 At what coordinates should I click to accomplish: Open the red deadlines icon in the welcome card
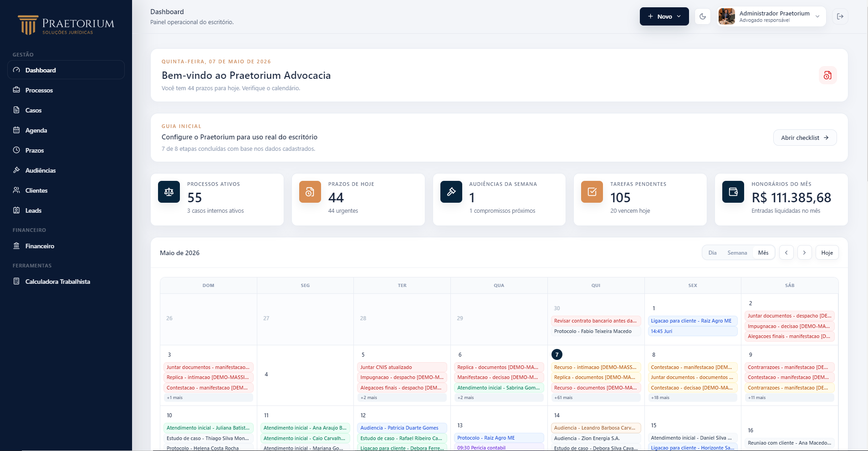pyautogui.click(x=827, y=75)
